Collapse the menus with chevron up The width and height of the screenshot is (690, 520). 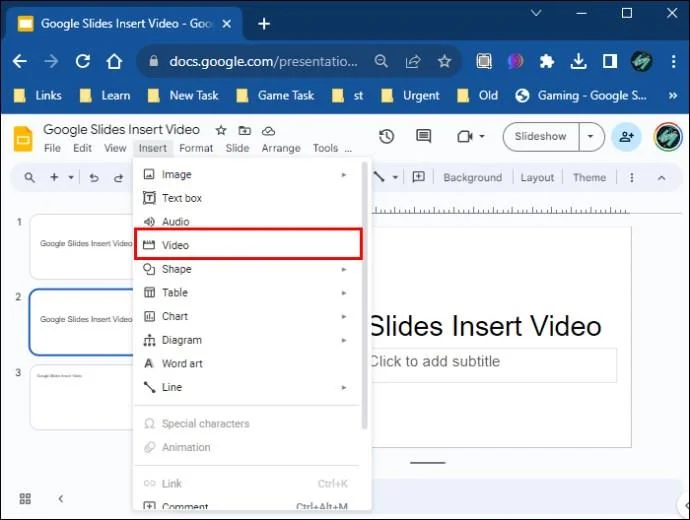[x=661, y=178]
